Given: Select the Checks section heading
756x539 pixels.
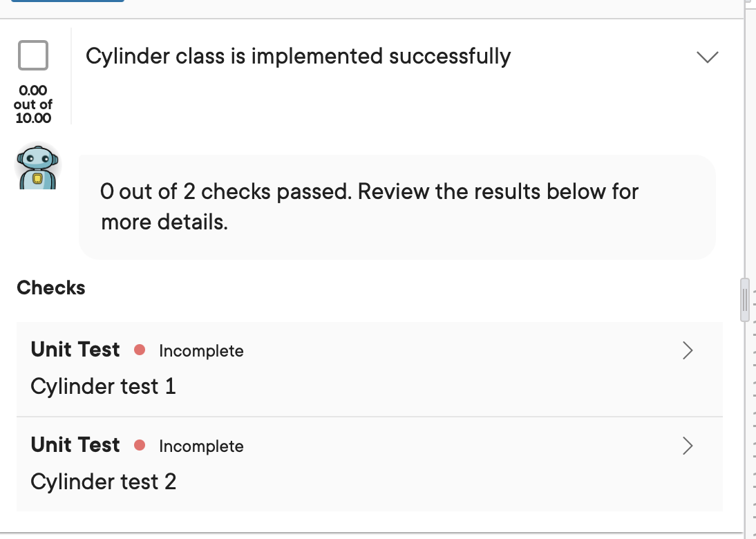Looking at the screenshot, I should [50, 287].
